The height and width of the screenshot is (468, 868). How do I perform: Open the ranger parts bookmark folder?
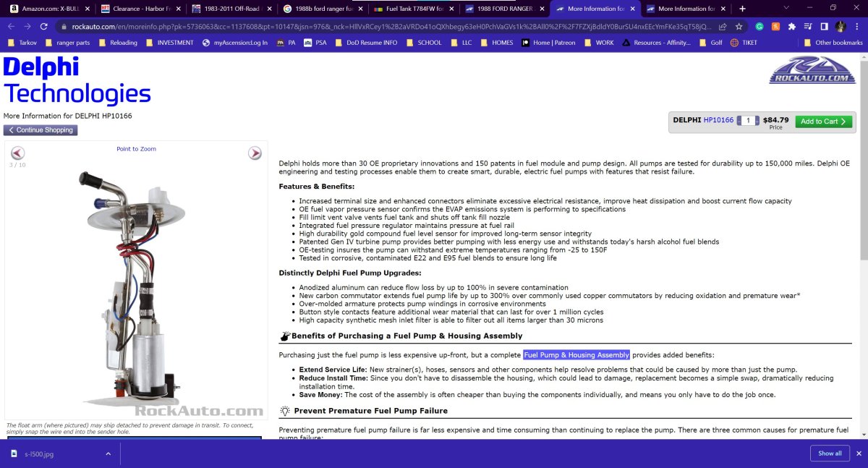[x=67, y=43]
